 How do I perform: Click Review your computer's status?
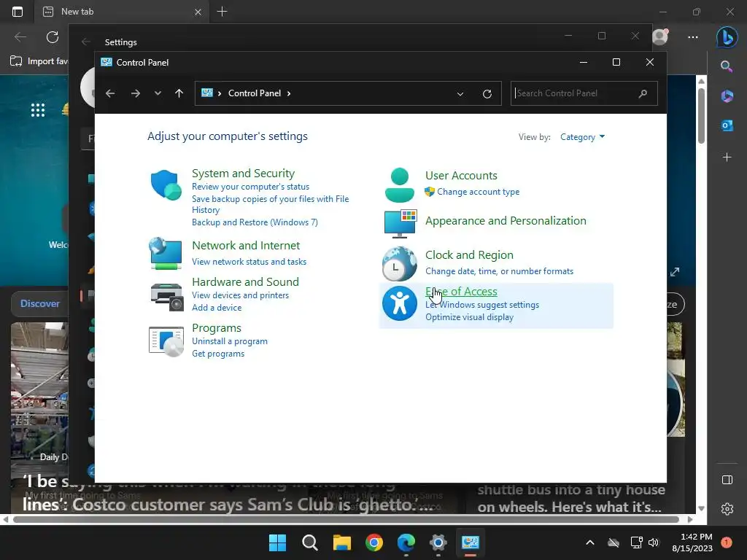pyautogui.click(x=251, y=187)
